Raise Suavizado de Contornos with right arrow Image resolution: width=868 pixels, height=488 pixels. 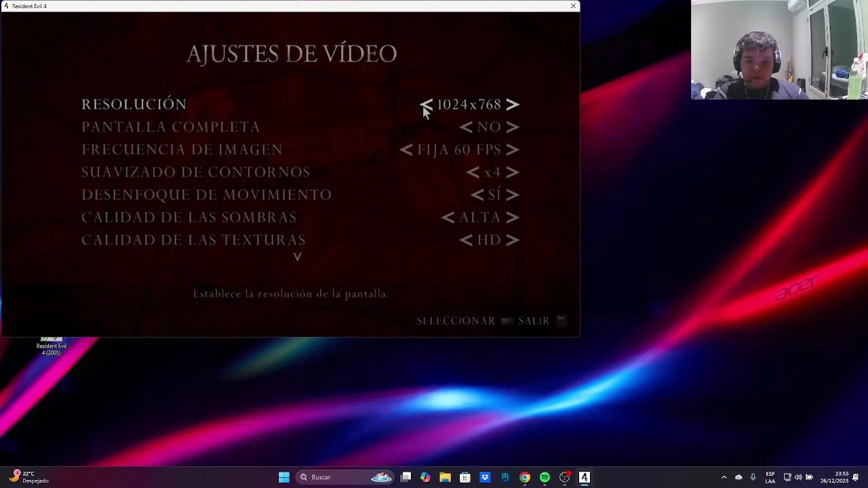point(513,172)
